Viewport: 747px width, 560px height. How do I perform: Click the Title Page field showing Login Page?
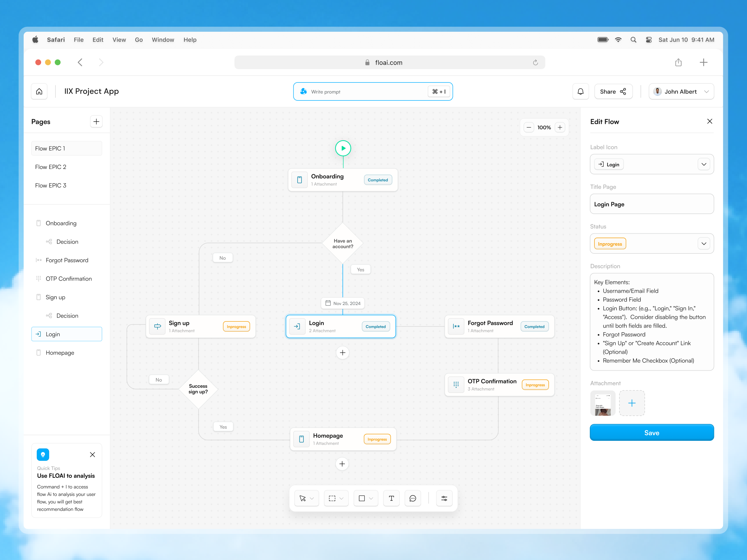651,204
